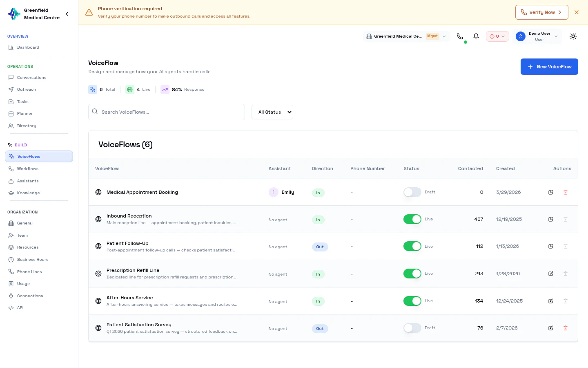Disable the Patient Follow-Up live toggle
588x368 pixels.
pyautogui.click(x=412, y=246)
